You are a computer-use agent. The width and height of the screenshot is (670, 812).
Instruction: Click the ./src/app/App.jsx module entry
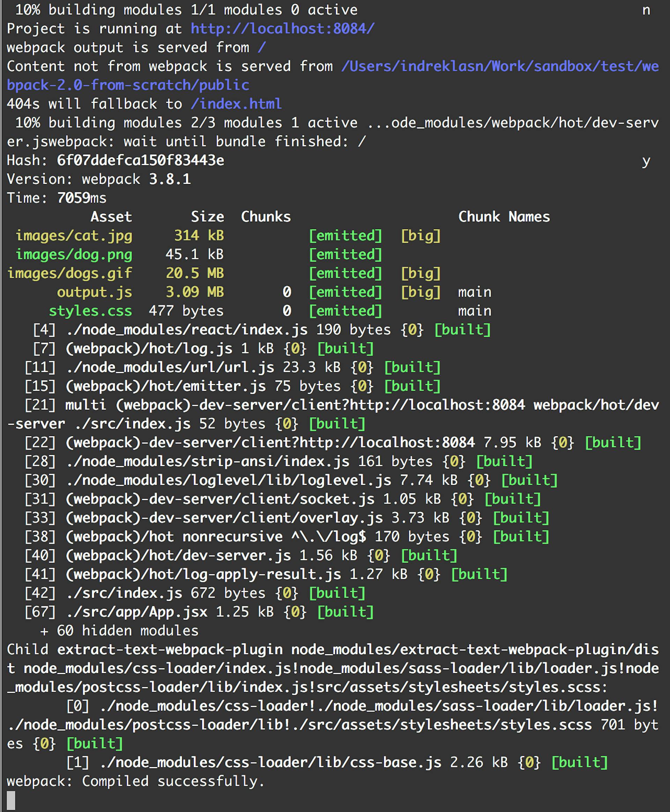(135, 611)
